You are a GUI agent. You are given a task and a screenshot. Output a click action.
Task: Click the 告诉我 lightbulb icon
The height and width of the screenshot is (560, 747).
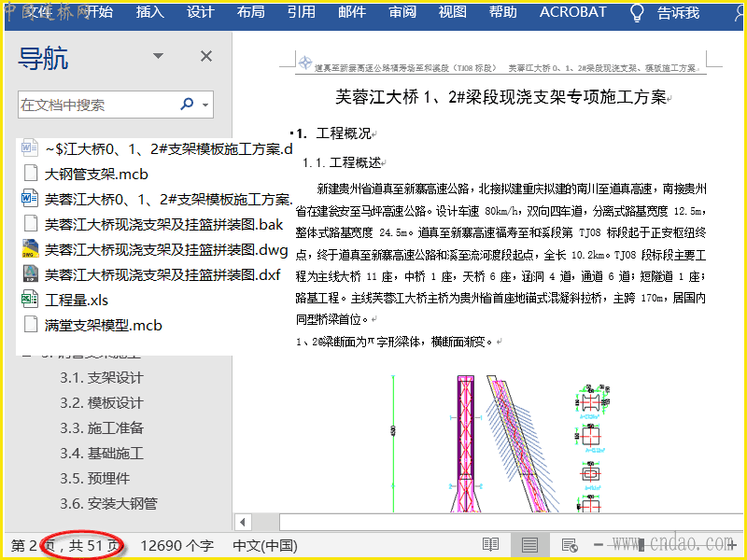click(x=637, y=13)
